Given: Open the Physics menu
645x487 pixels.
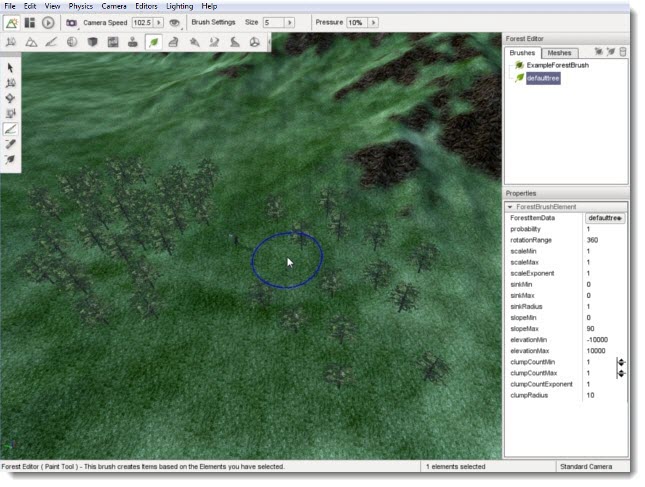Looking at the screenshot, I should pyautogui.click(x=81, y=6).
